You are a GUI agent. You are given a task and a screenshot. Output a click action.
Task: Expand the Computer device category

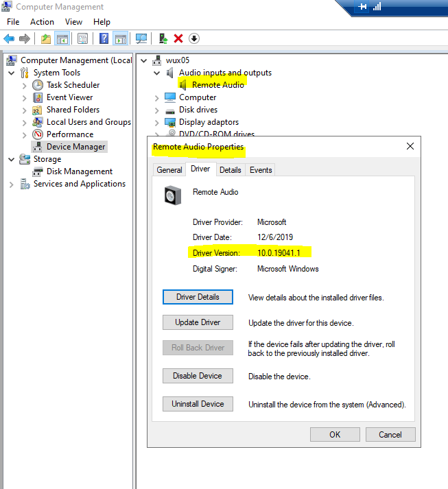click(x=156, y=98)
